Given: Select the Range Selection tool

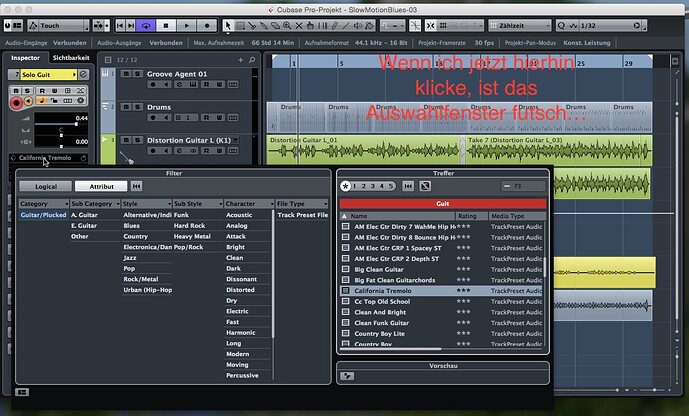Looking at the screenshot, I should [x=240, y=25].
